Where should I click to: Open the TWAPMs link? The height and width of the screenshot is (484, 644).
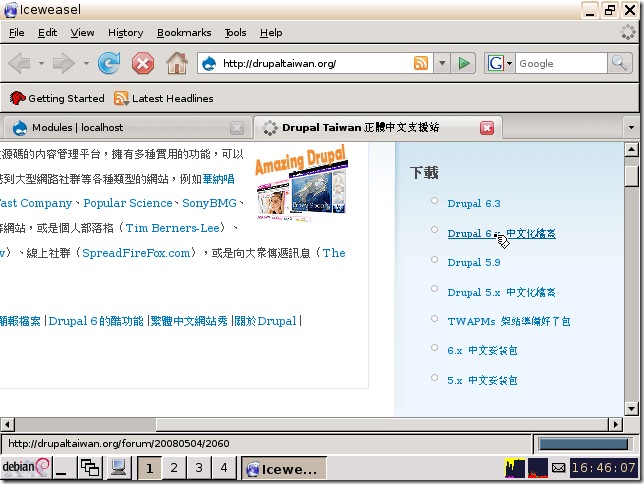[509, 321]
